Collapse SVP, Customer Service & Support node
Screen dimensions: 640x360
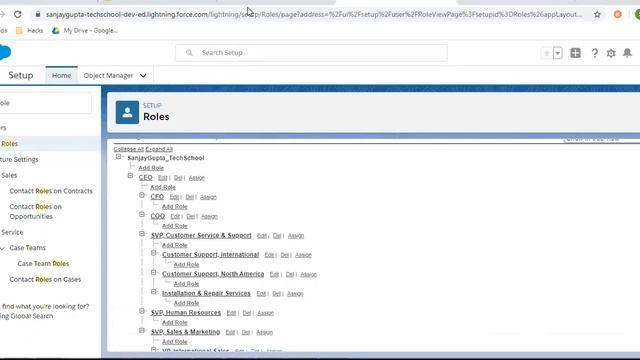pos(142,234)
